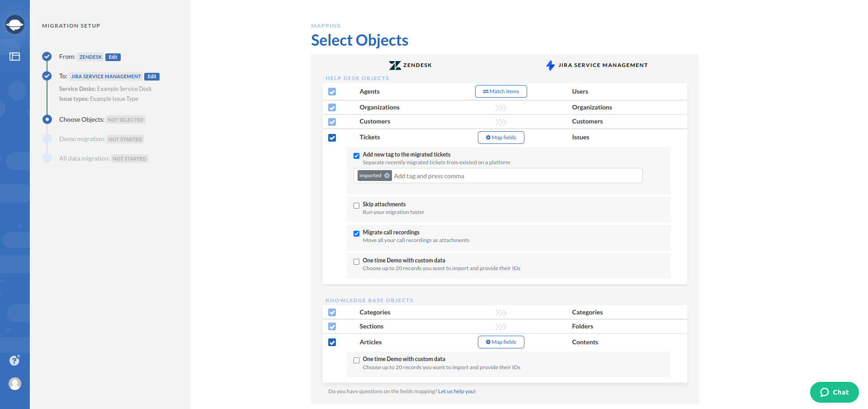The height and width of the screenshot is (409, 868).
Task: Disable 'Add new tag to the migrated tickets'
Action: tap(357, 156)
